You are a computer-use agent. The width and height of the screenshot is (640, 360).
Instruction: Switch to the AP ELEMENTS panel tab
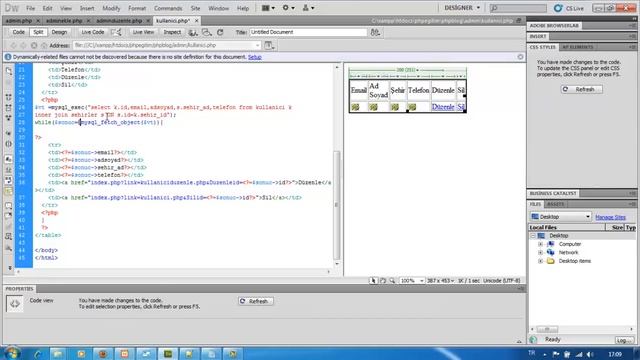point(578,47)
